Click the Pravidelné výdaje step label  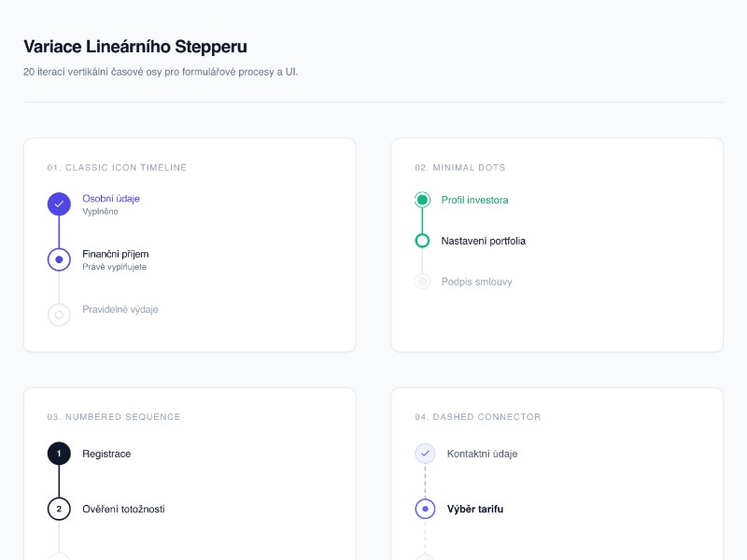(x=120, y=309)
